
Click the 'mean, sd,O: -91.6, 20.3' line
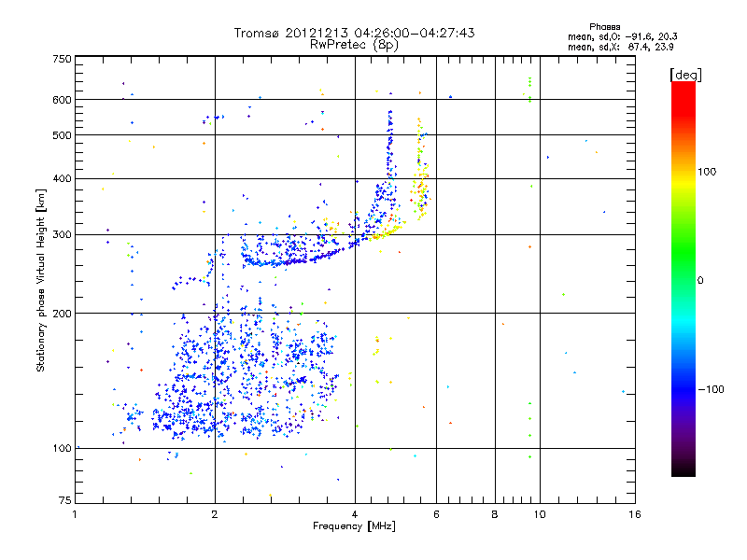623,36
